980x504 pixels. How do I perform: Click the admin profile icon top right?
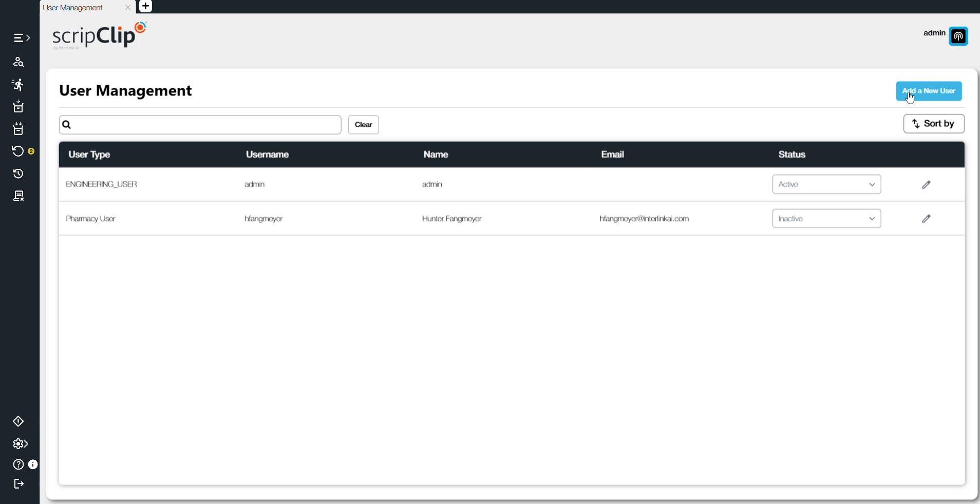click(x=958, y=36)
